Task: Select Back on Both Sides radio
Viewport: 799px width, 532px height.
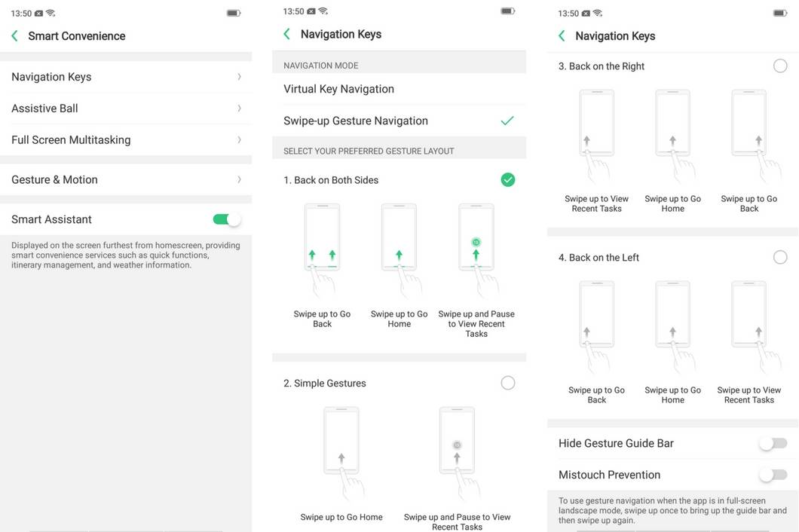Action: click(x=508, y=180)
